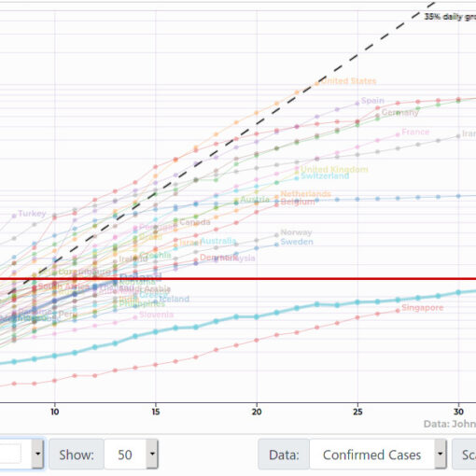
Task: Click the France series label
Action: (x=415, y=132)
